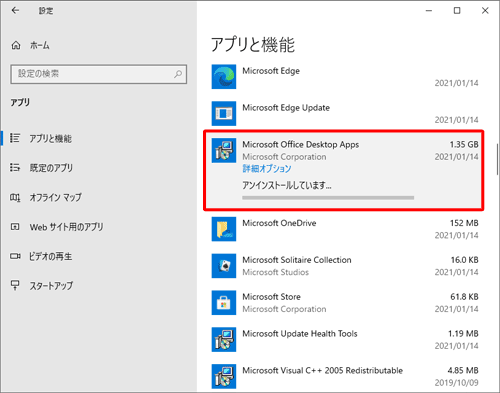
Task: Click the 16.0 KB size value
Action: [465, 260]
